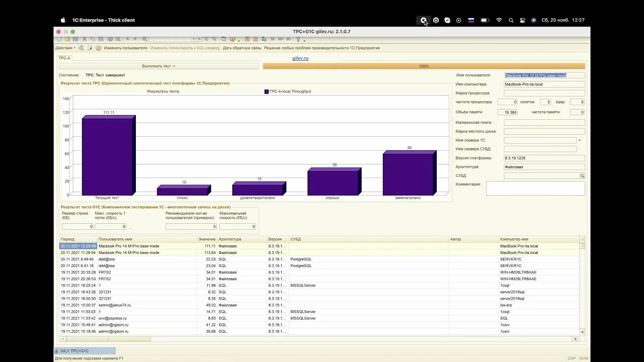
Task: Open the gilev.ru link
Action: tap(300, 58)
